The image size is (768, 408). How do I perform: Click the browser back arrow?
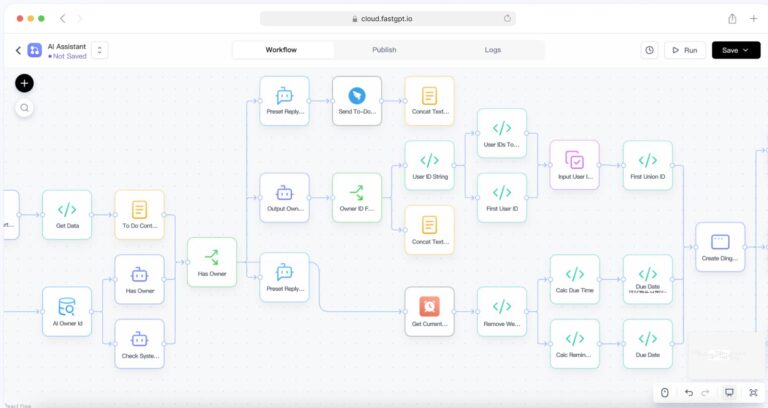62,19
